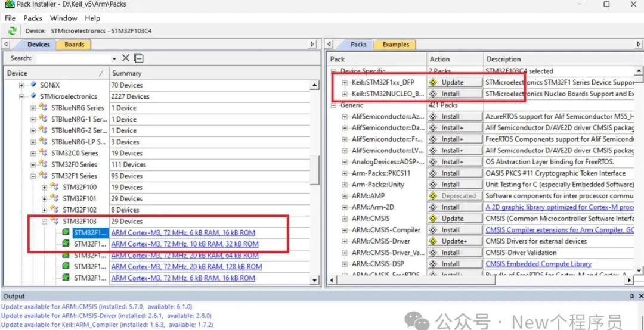Click the Keil::ARM_Compiler update output line
Image resolution: width=644 pixels, height=330 pixels.
point(107,325)
